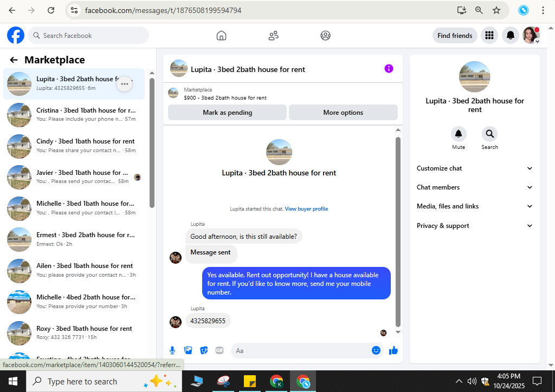Click Lupita's message 4325829655
The width and height of the screenshot is (555, 392).
point(208,321)
